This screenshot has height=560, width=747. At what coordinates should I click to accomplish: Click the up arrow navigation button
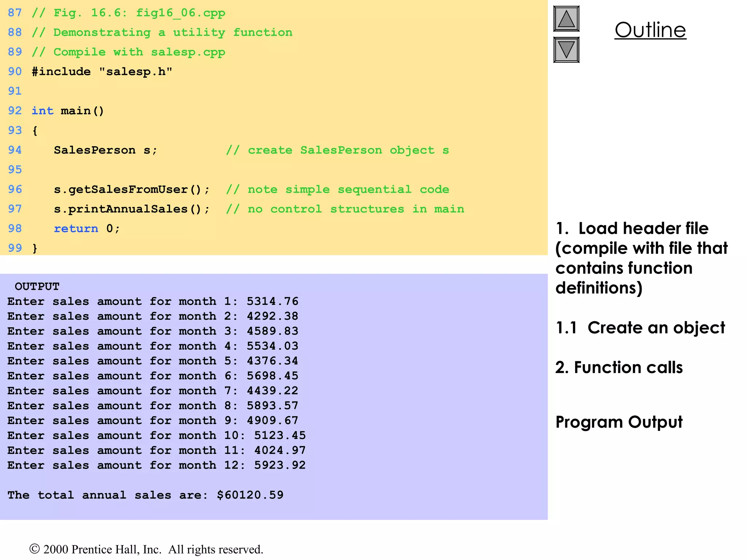point(566,19)
